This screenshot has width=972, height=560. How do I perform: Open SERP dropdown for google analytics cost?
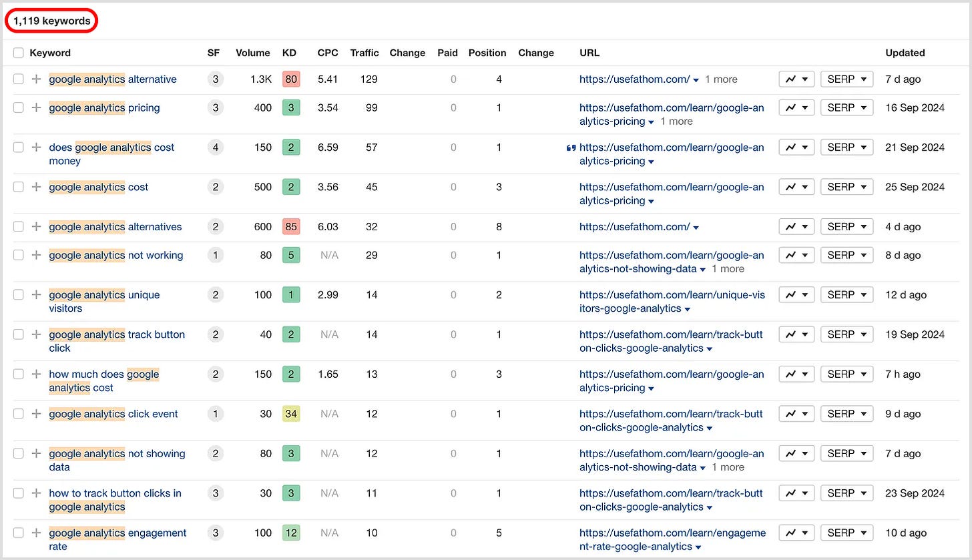(x=846, y=187)
